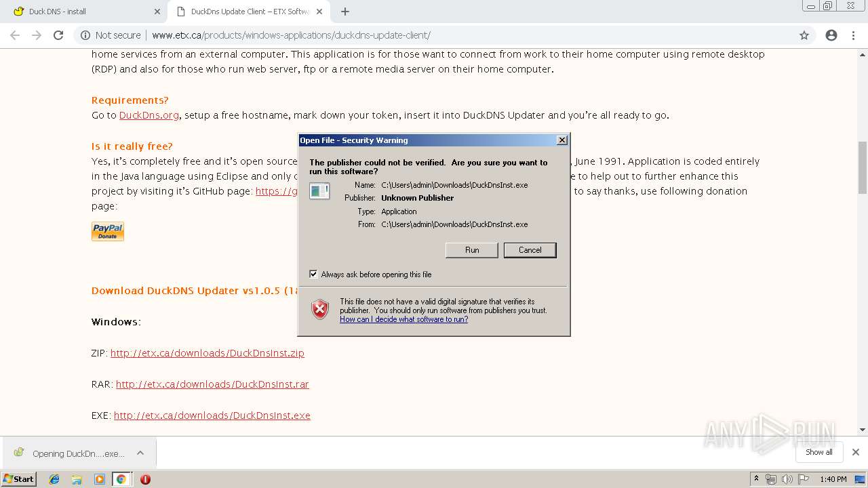Uncheck Always ask before opening this file
The image size is (868, 488).
pyautogui.click(x=313, y=274)
